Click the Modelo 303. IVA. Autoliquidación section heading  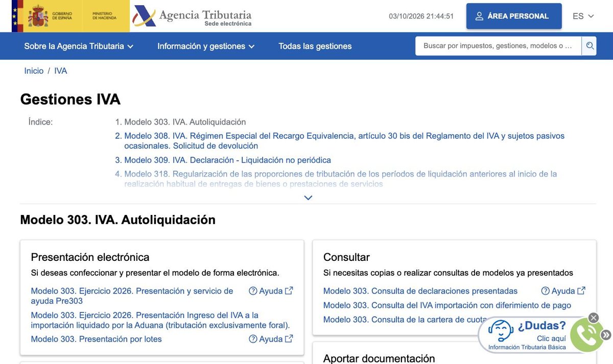coord(118,220)
